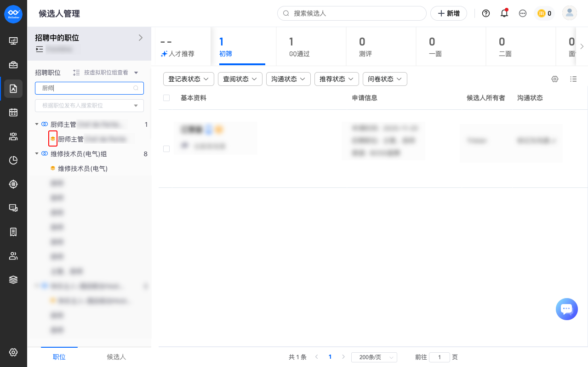Viewport: 588px width, 367px height.
Task: Open the floating chat assistant bubble
Action: pos(566,309)
